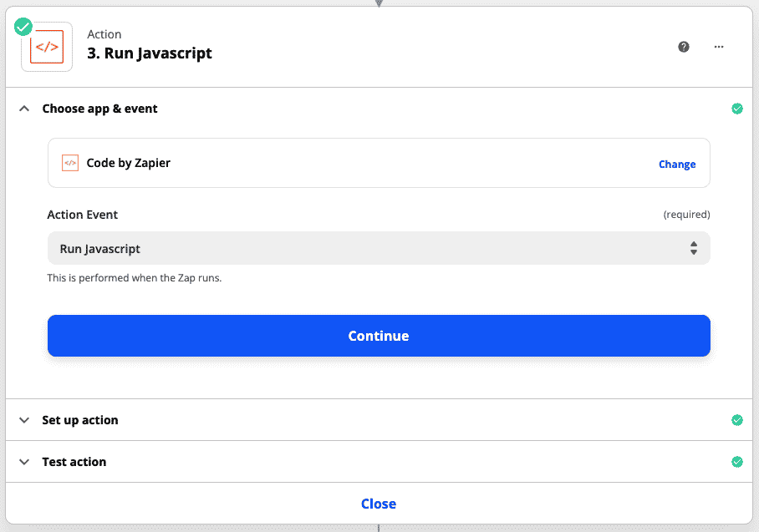The width and height of the screenshot is (759, 532).
Task: Click the Code by Zapier app field
Action: [x=379, y=163]
